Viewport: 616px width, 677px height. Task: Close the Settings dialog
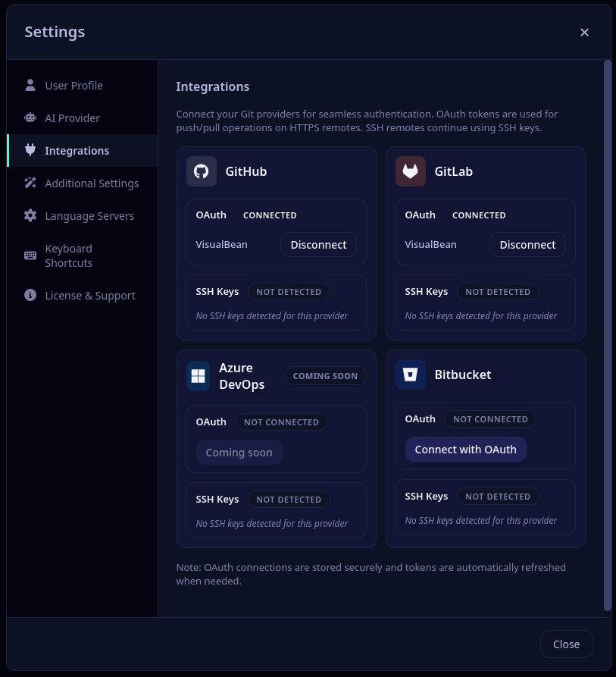tap(566, 644)
